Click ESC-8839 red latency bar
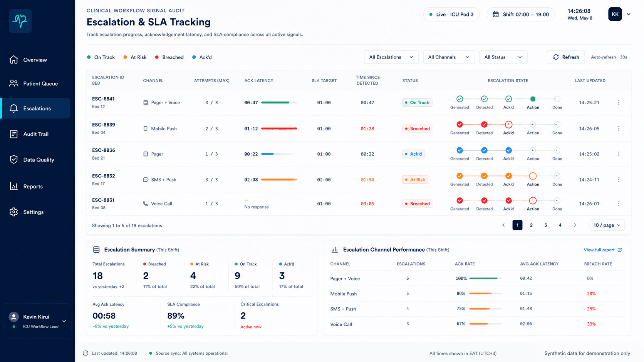This screenshot has height=362, width=644. pyautogui.click(x=279, y=128)
